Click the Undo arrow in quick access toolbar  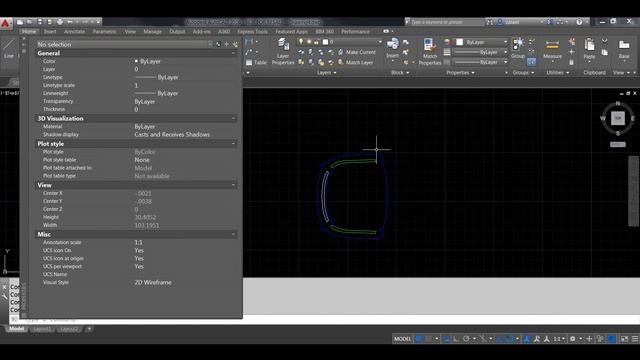click(x=70, y=22)
